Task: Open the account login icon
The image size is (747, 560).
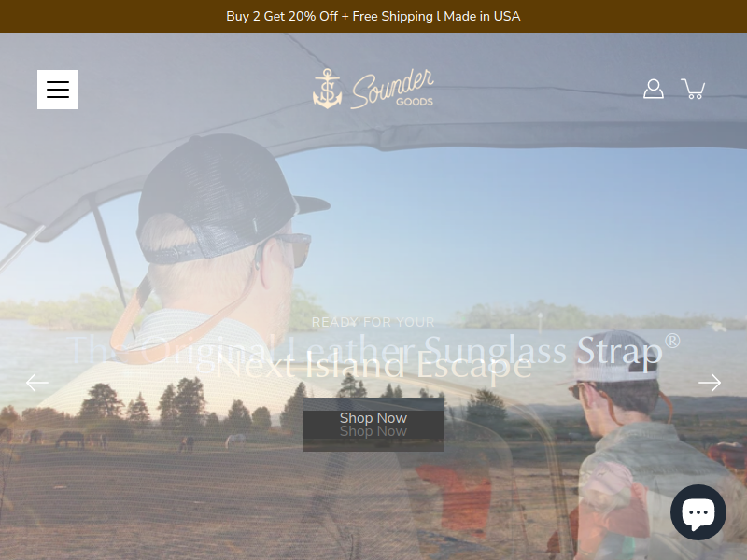Action: click(653, 89)
